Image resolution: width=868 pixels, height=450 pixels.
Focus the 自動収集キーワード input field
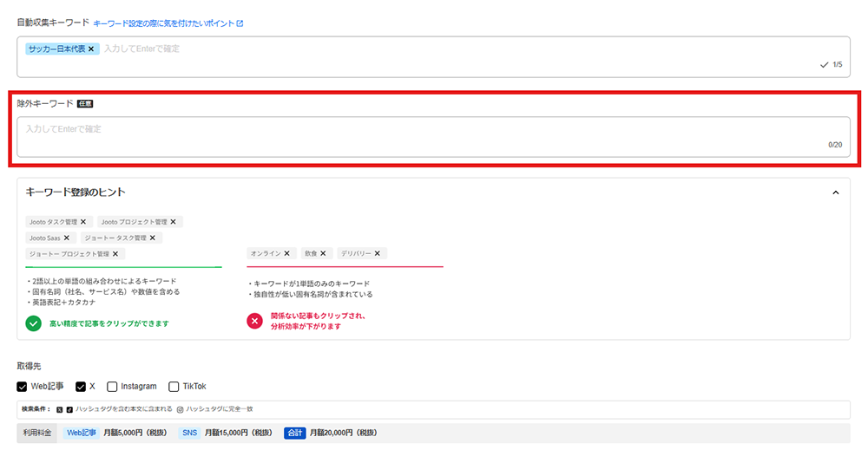[x=433, y=57]
